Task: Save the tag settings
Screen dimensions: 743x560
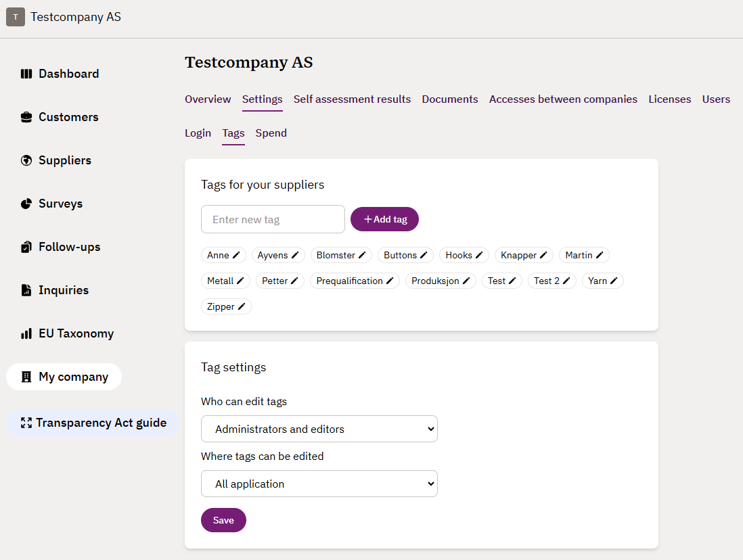Action: (223, 520)
